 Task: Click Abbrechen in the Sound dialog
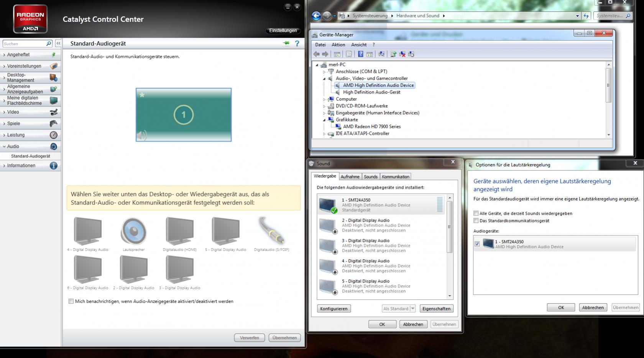413,324
